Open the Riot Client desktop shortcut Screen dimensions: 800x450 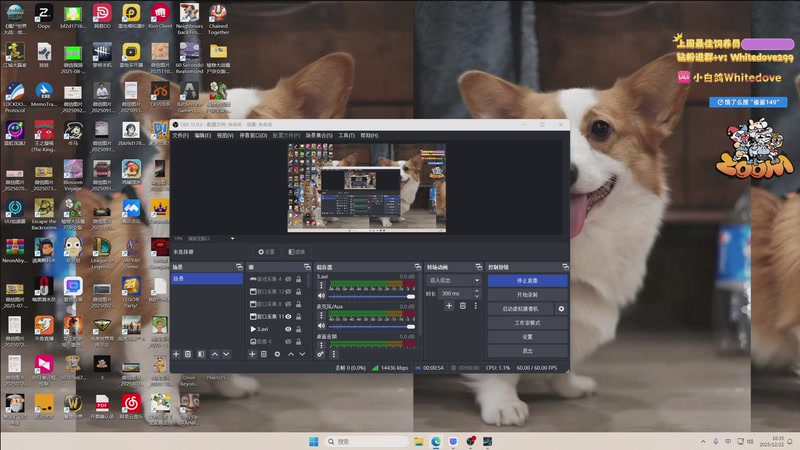coord(160,17)
